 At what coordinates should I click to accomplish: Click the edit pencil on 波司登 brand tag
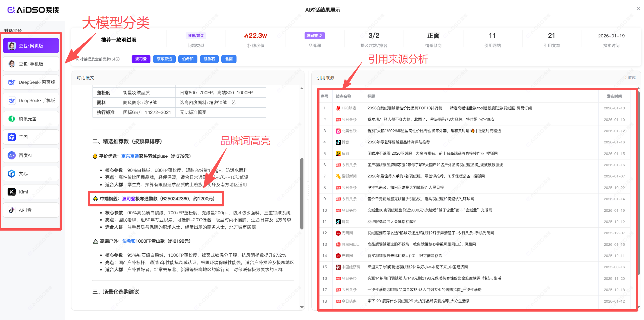click(x=321, y=36)
